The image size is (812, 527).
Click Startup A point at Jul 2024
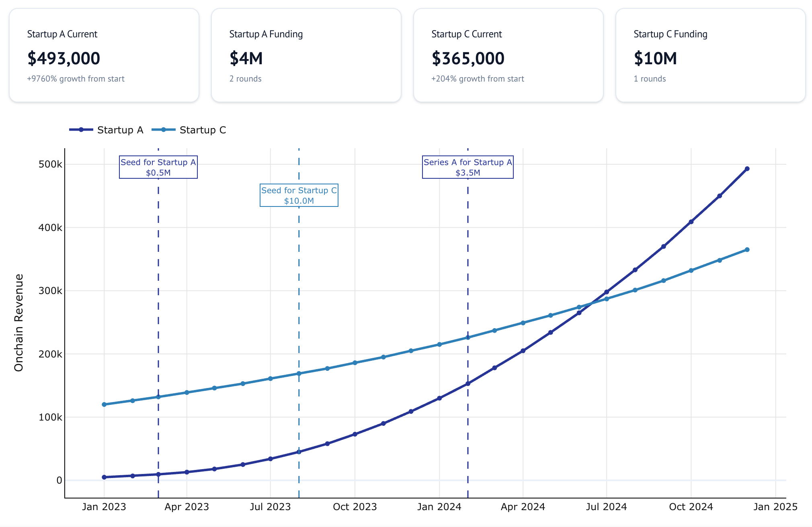click(607, 292)
